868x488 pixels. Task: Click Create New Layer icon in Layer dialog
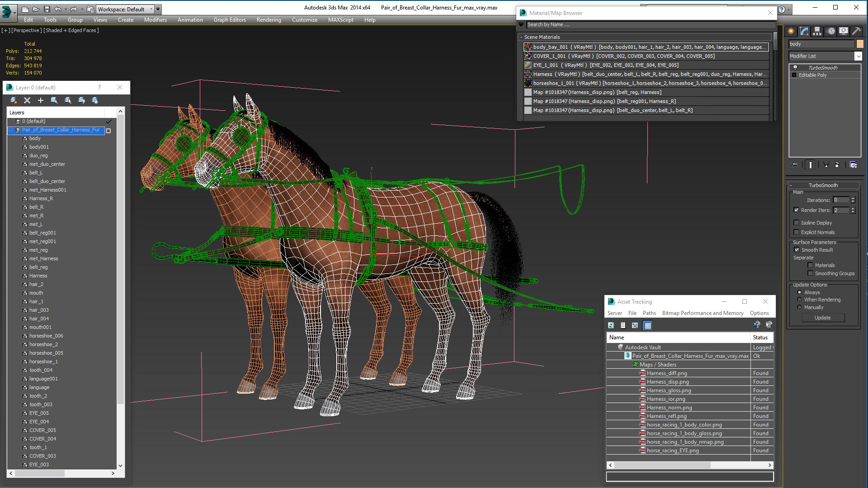14,100
